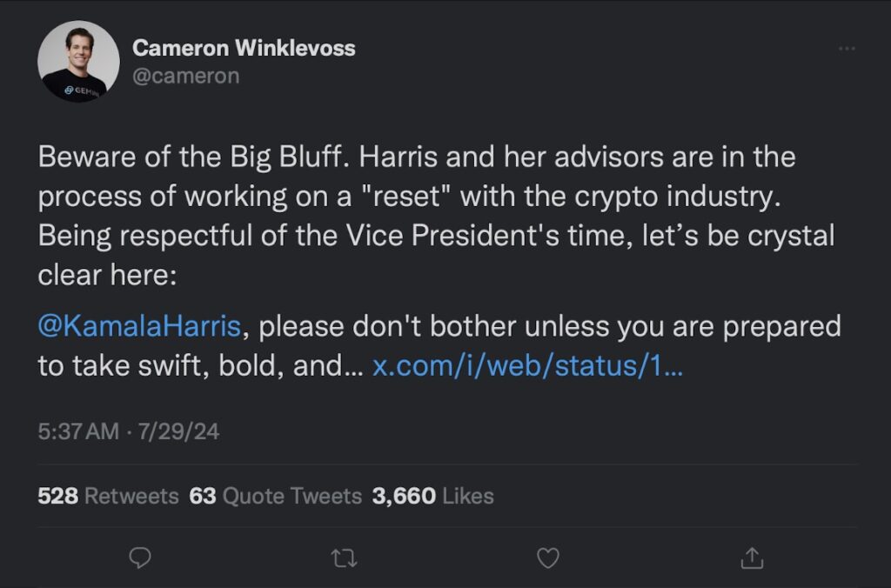Like the tweet with the heart icon
Screen dimensions: 891x588
click(x=548, y=558)
